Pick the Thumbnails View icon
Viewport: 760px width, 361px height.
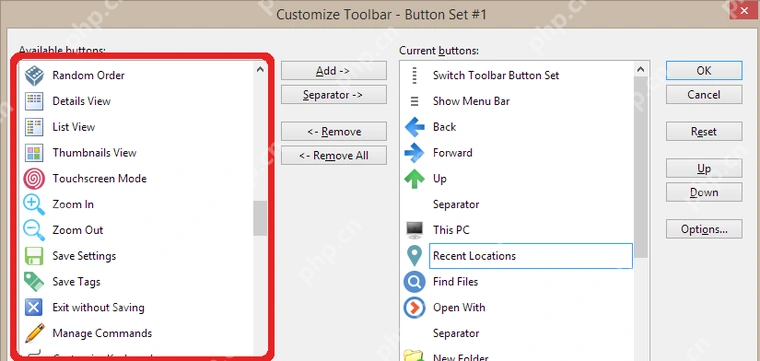pos(34,153)
